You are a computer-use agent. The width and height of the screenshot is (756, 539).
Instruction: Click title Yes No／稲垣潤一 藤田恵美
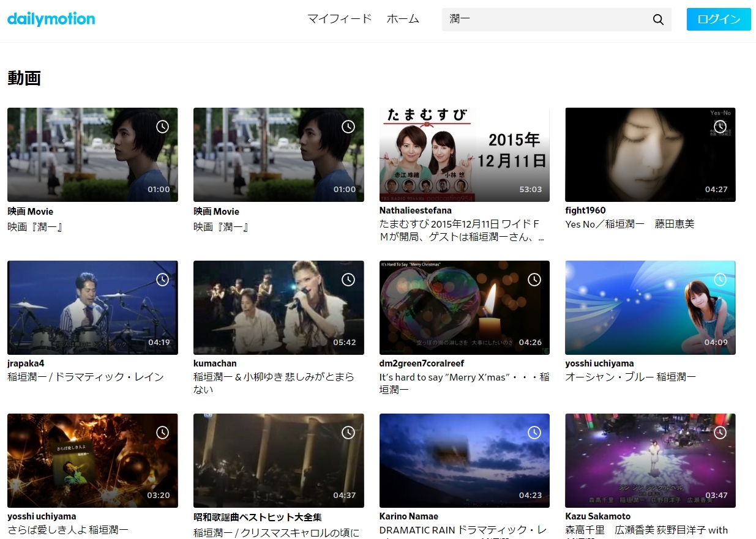tap(630, 224)
